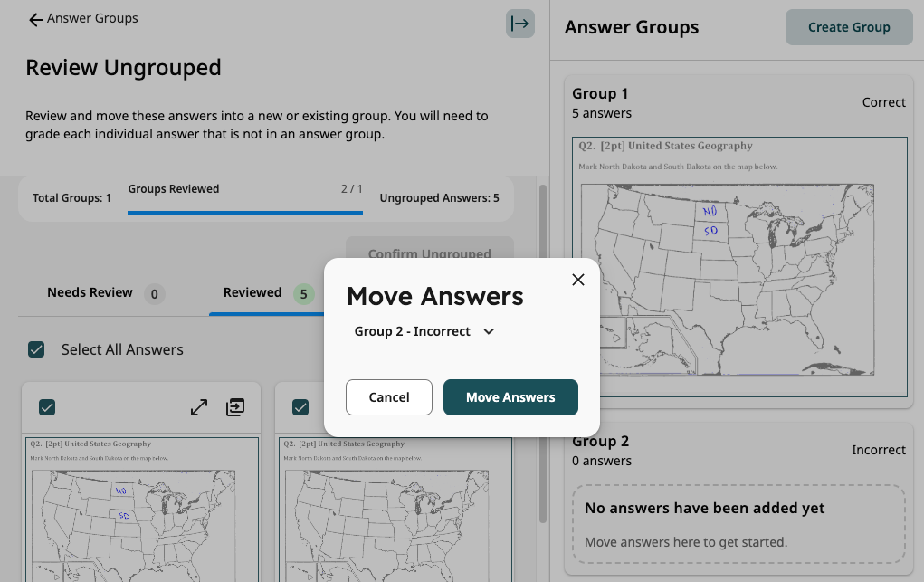This screenshot has width=924, height=582.
Task: Click the vertical scrollbar of the answers list
Action: click(543, 354)
